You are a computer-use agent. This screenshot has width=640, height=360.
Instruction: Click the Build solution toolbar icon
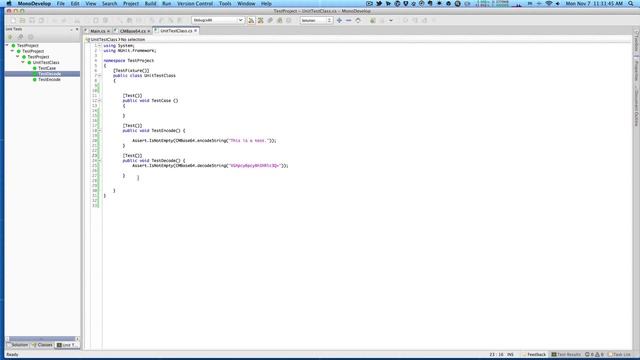251,20
